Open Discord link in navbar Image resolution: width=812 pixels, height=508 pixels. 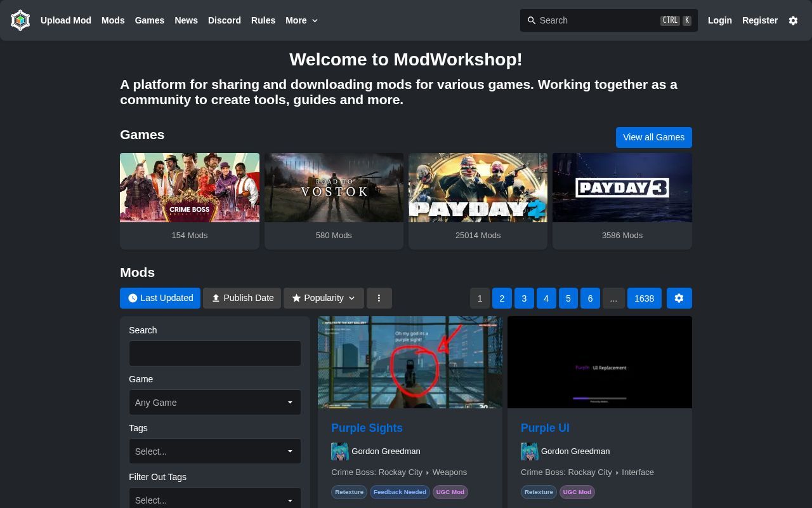225,20
